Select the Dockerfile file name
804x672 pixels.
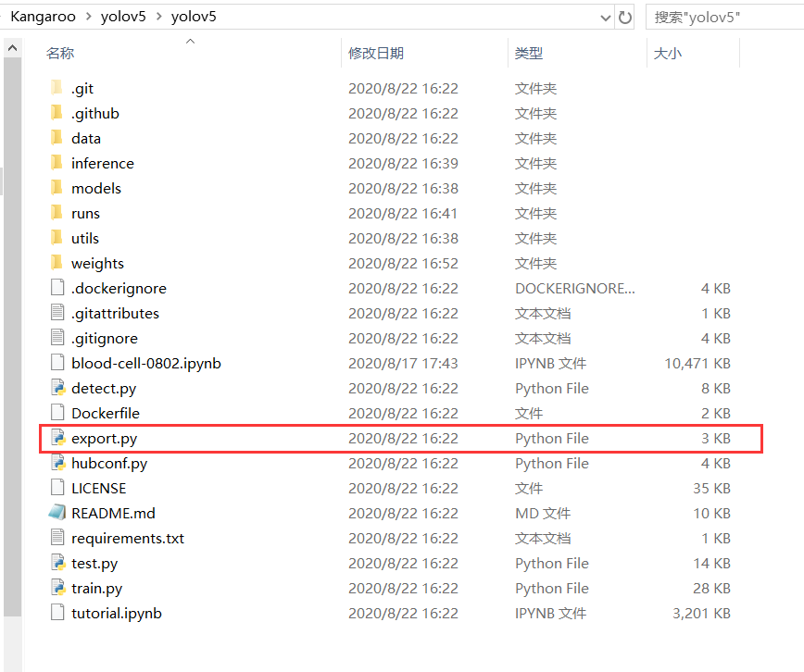point(106,413)
